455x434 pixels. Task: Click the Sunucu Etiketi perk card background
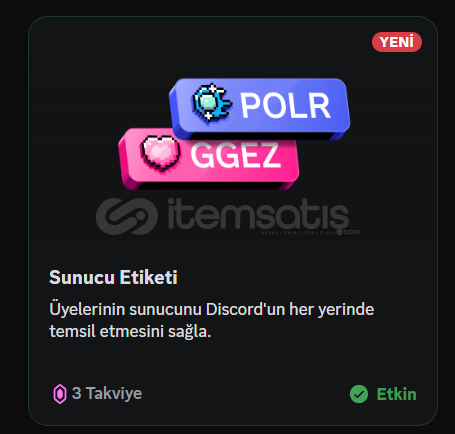coord(233,221)
